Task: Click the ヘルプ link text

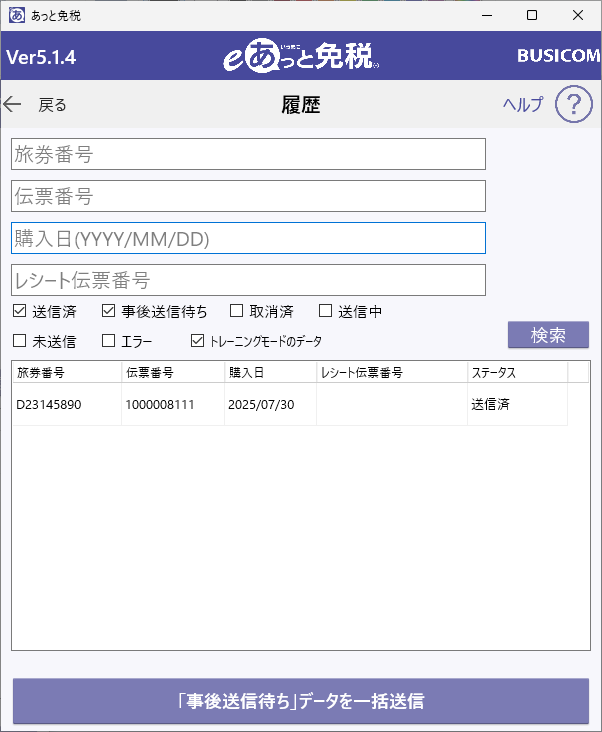Action: coord(524,104)
